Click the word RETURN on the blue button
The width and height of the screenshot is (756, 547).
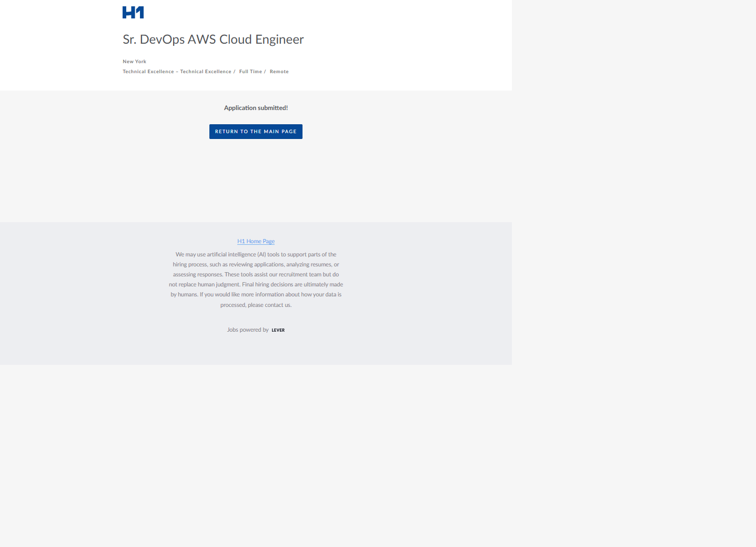pos(226,132)
